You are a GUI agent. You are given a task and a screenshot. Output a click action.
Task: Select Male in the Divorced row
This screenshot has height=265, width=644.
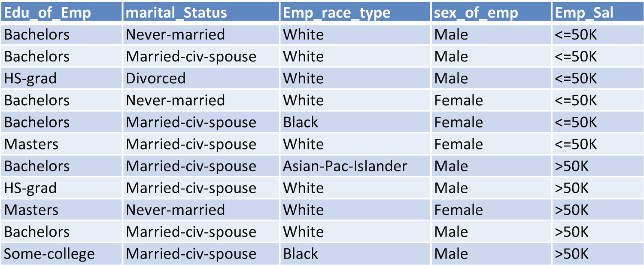pyautogui.click(x=451, y=78)
